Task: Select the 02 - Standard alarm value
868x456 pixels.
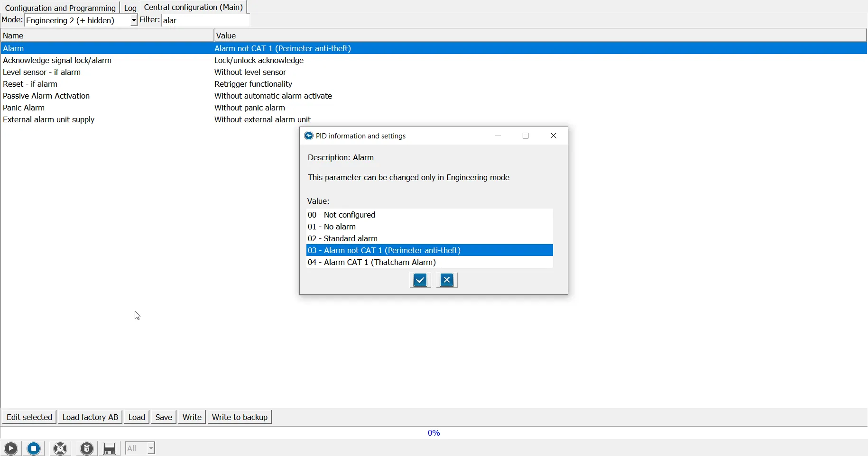Action: [x=343, y=238]
